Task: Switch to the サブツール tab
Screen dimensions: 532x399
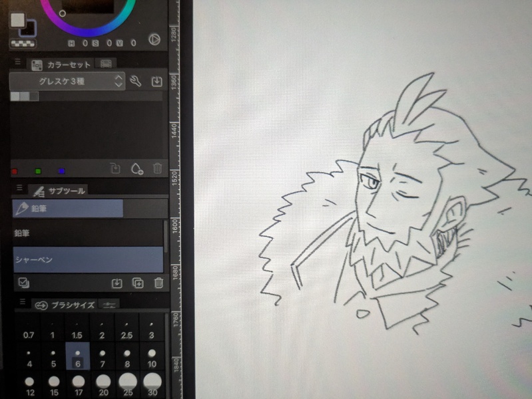Action: (x=59, y=191)
